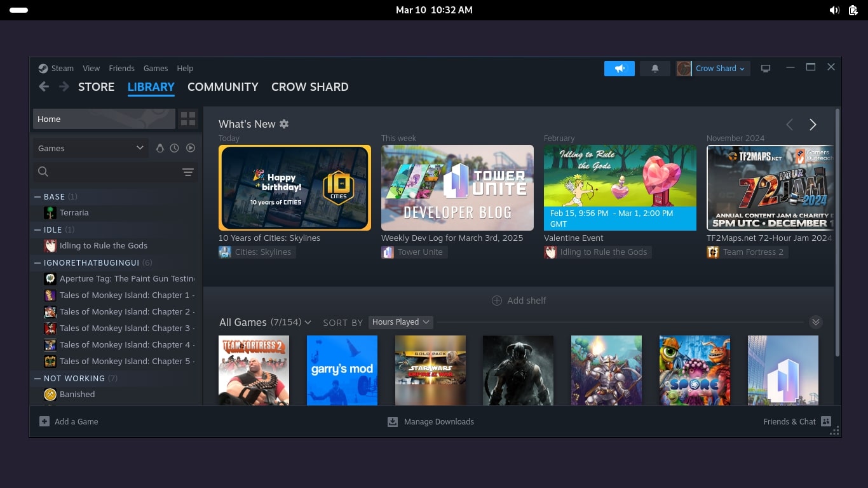Screen dimensions: 868x488
Task: Click the library vertical scrollbar
Action: click(837, 232)
